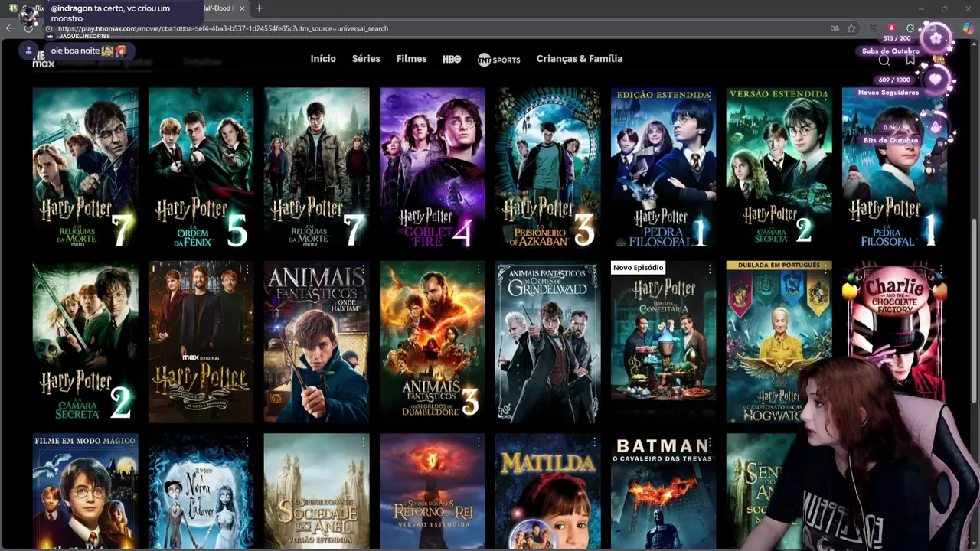The height and width of the screenshot is (551, 980).
Task: Close the Half-Blood browser tab
Action: click(x=243, y=8)
